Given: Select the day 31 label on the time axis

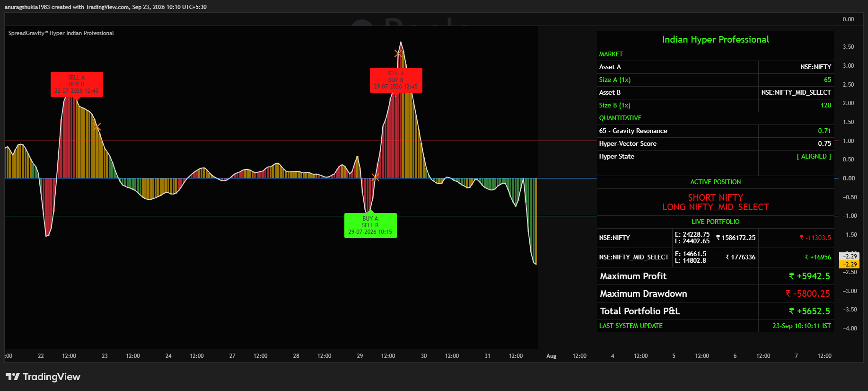Looking at the screenshot, I should coord(487,356).
